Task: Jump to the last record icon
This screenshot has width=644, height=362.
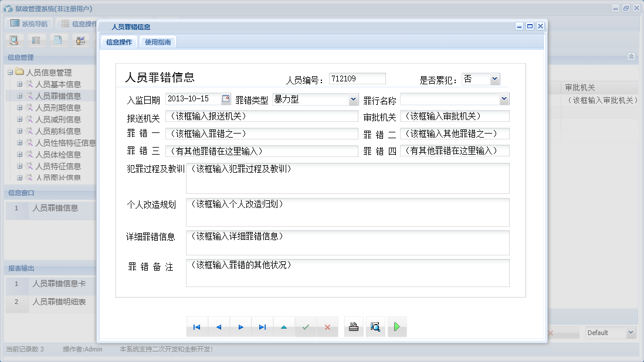Action: [262, 327]
